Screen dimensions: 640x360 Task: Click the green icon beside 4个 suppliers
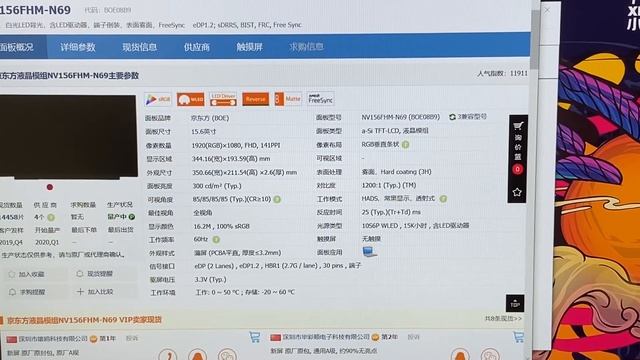51,217
